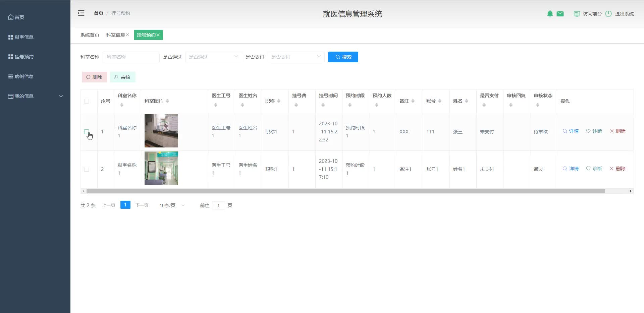Sort by 预约人数 column sort arrows
Screen dimensions: 644x313
[377, 105]
